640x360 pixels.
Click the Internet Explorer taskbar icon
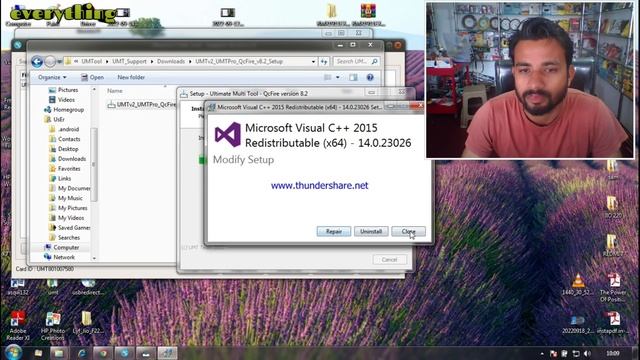click(x=82, y=353)
